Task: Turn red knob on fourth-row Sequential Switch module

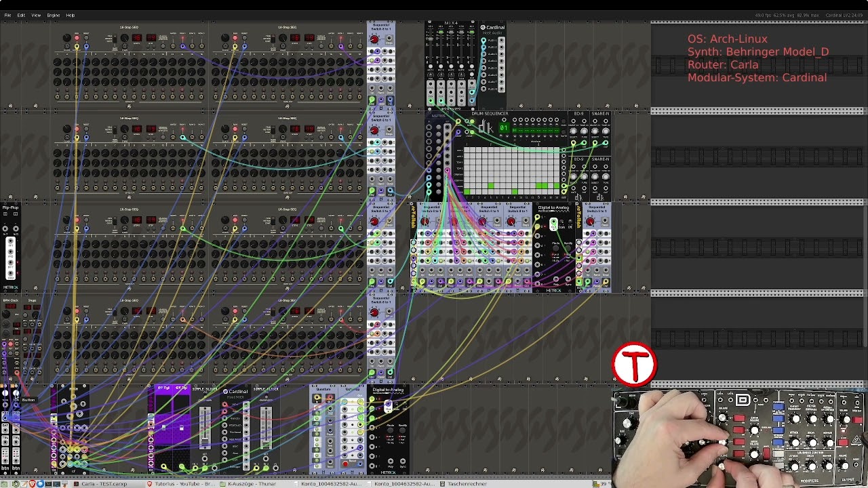Action: pos(374,312)
